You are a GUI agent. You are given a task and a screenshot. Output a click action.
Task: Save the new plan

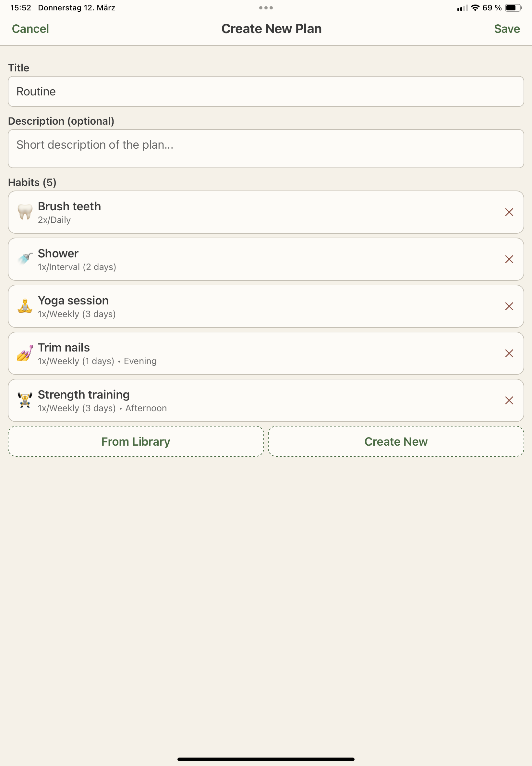[507, 29]
